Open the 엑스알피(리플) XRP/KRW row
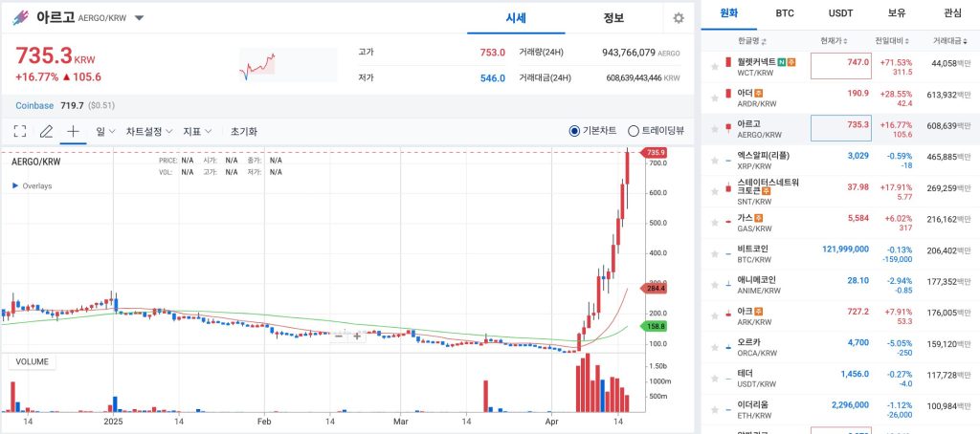 pos(840,161)
